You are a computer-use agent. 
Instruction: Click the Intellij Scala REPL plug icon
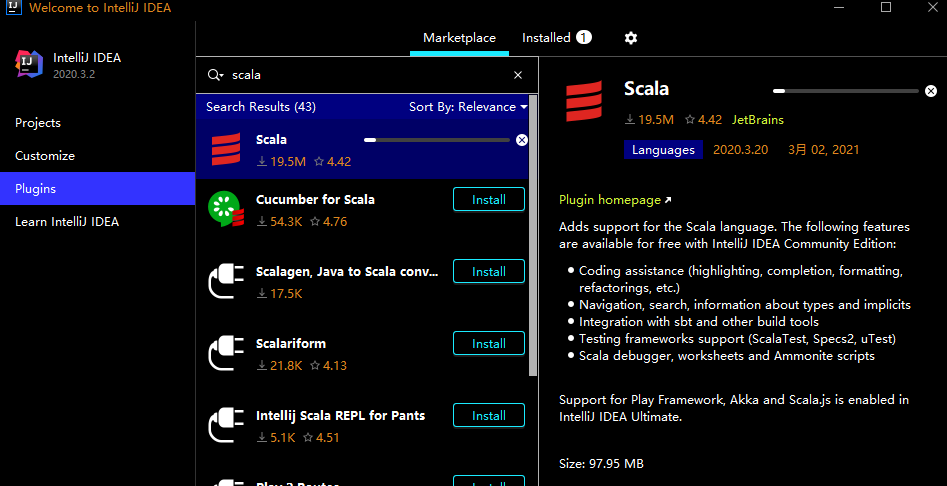point(226,425)
